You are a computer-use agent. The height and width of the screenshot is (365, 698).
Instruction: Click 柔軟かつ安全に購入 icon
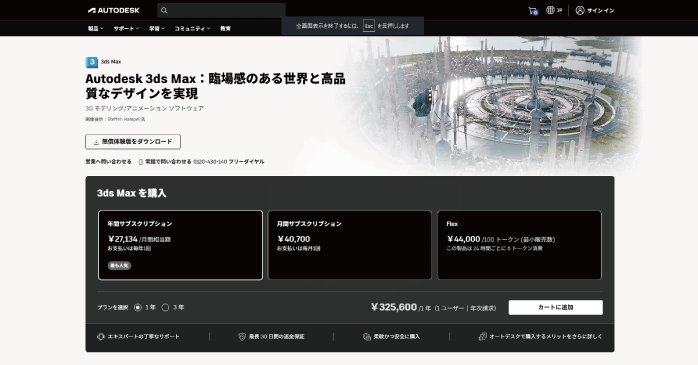[366, 337]
